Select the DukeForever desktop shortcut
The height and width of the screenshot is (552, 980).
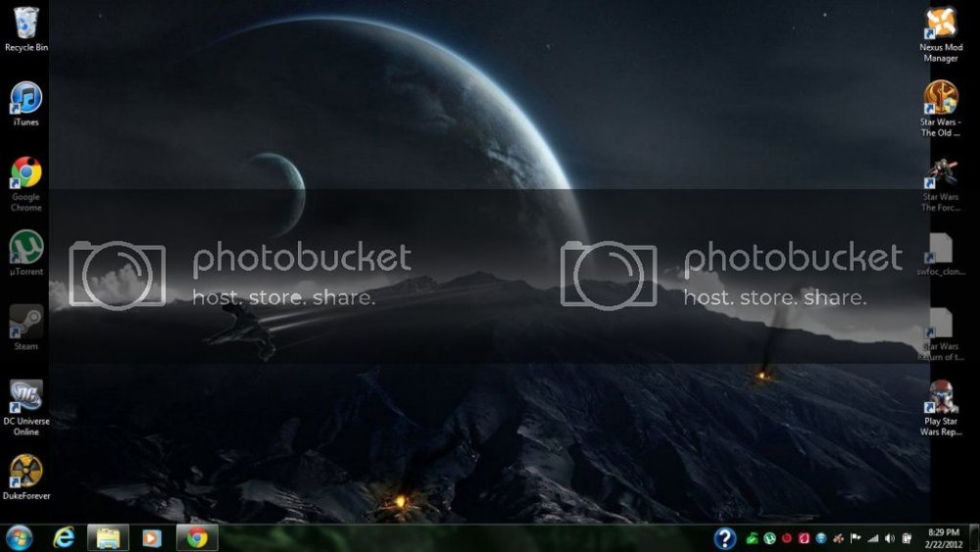coord(25,477)
